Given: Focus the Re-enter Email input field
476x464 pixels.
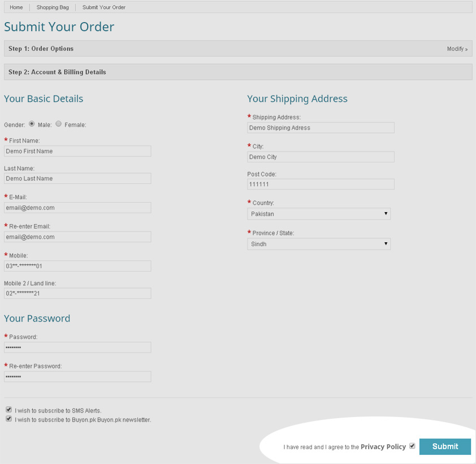Looking at the screenshot, I should click(77, 237).
